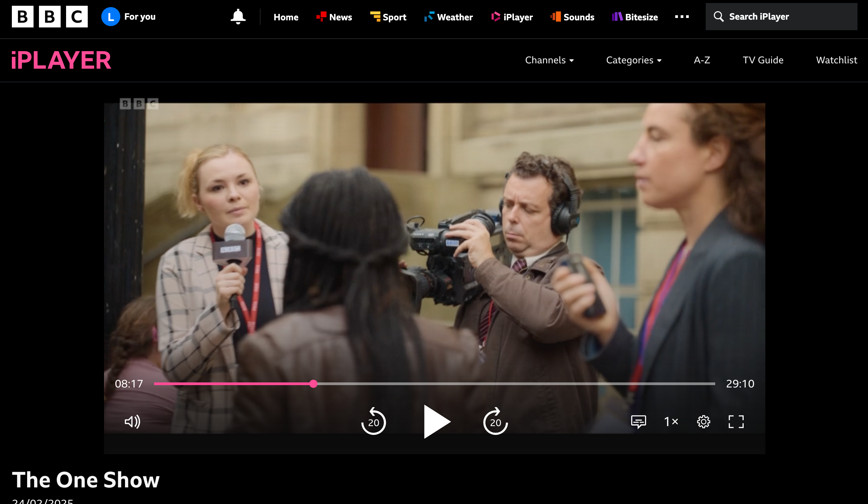Open the A-Z programme list
The width and height of the screenshot is (868, 504).
click(x=702, y=60)
